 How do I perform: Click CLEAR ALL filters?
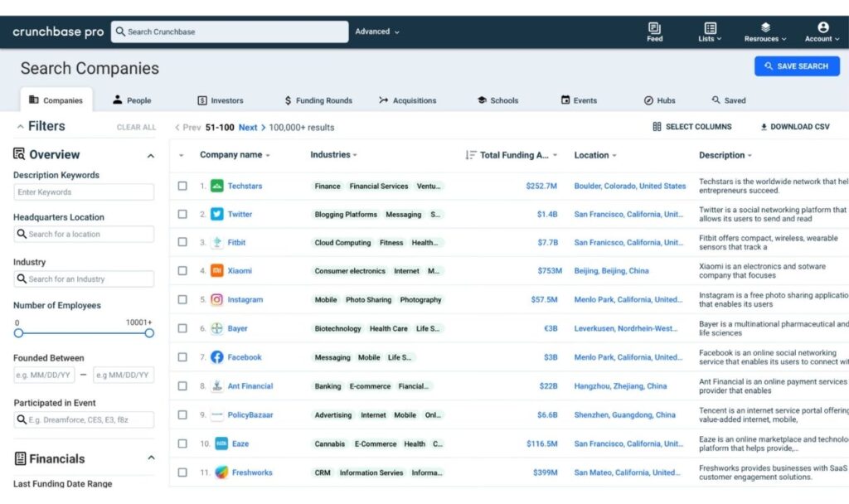pyautogui.click(x=136, y=127)
